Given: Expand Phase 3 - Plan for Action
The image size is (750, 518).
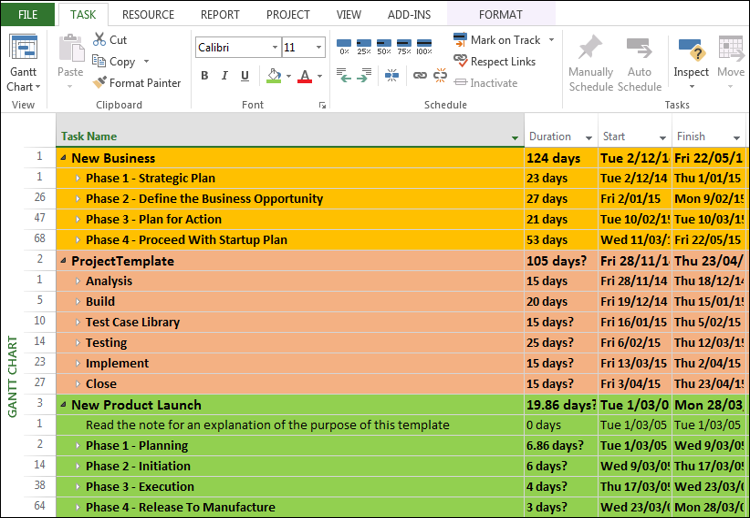Looking at the screenshot, I should (x=78, y=220).
